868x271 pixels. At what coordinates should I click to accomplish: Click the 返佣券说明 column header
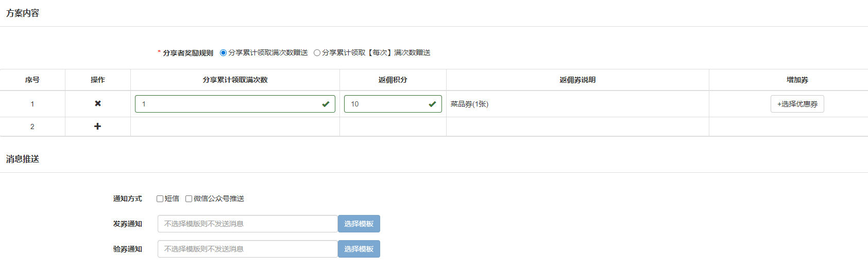pyautogui.click(x=577, y=80)
